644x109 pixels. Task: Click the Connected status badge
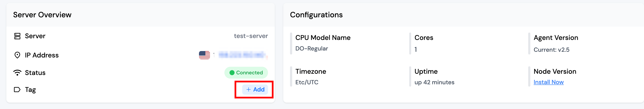tap(246, 73)
